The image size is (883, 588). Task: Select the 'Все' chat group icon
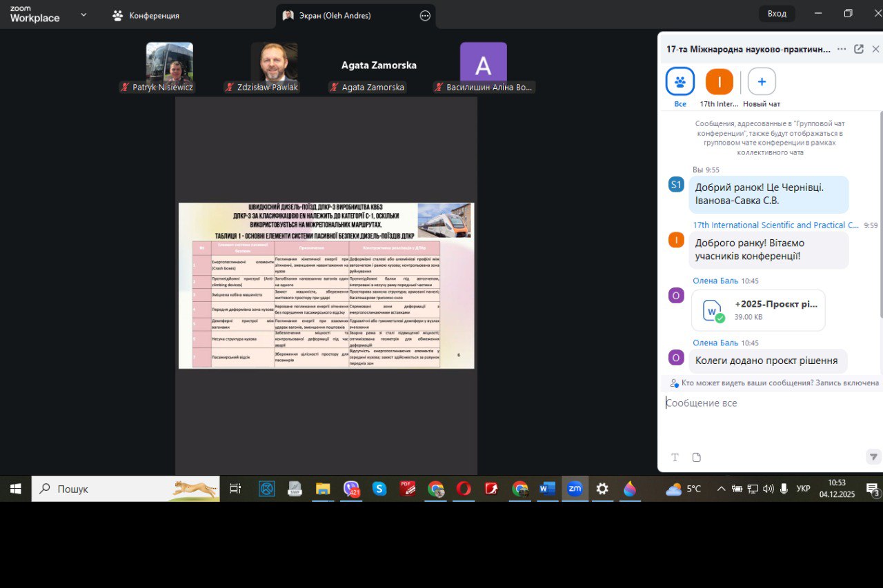[680, 81]
